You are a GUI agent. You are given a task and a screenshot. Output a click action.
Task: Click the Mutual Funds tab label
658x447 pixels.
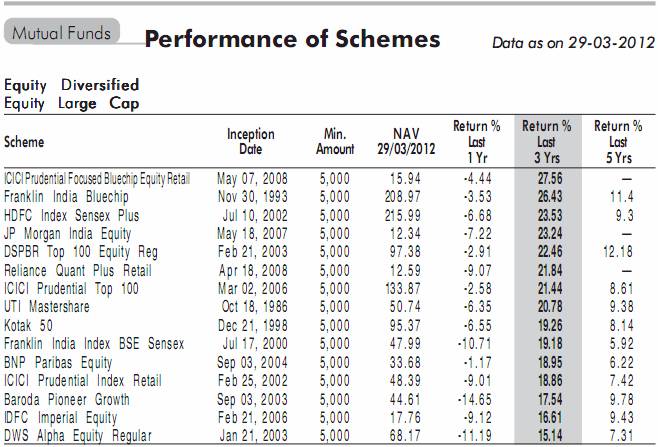tap(61, 32)
